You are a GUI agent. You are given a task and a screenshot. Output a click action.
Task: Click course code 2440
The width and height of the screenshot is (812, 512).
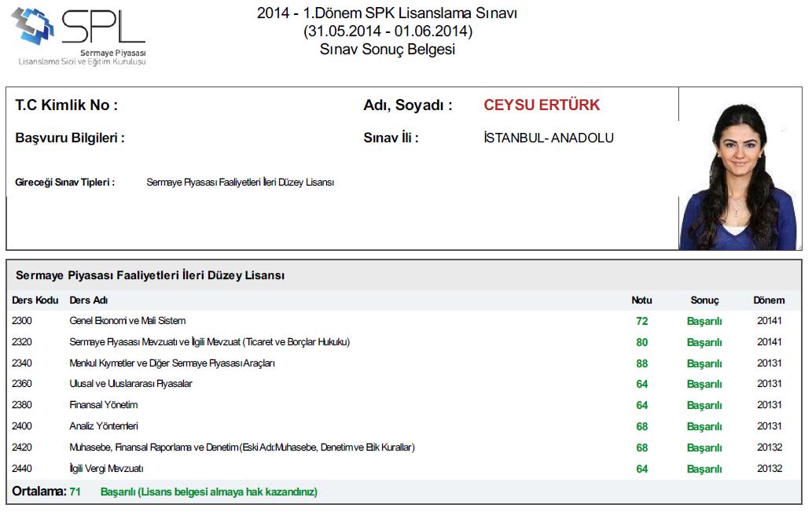(x=22, y=469)
